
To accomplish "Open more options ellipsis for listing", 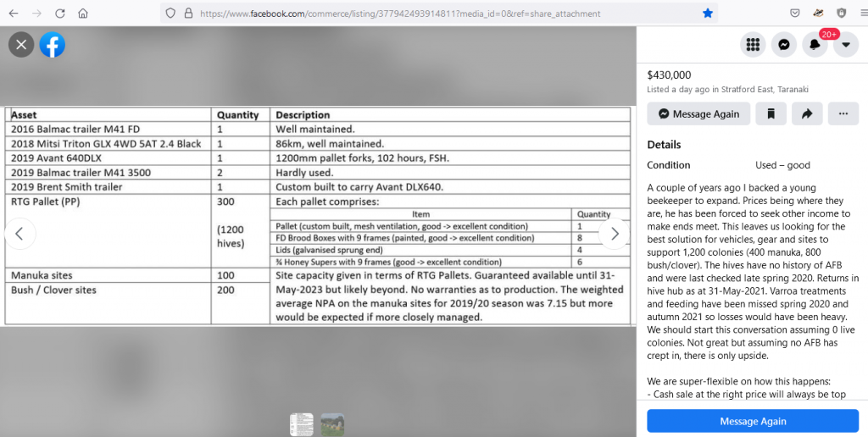I will [843, 113].
